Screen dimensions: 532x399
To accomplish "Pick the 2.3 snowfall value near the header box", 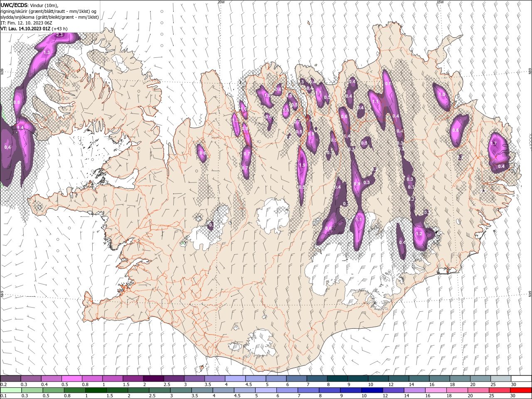I will tap(59, 34).
